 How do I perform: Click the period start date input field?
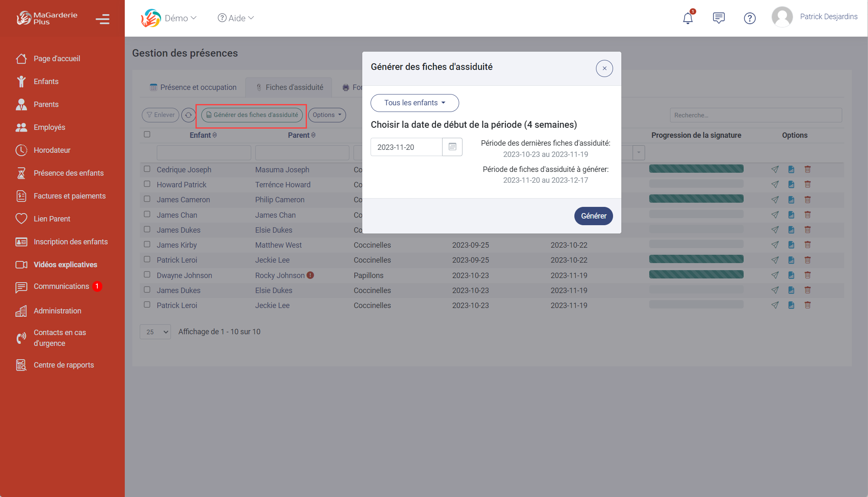[x=406, y=147]
